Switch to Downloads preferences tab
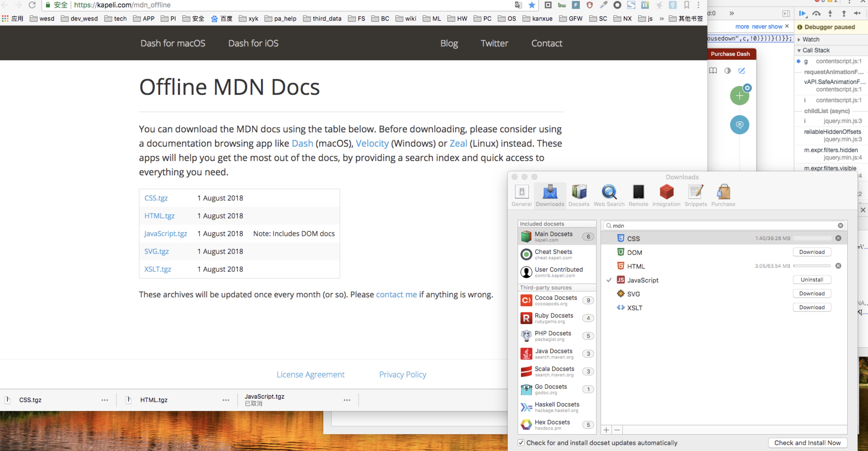868x451 pixels. [x=550, y=196]
